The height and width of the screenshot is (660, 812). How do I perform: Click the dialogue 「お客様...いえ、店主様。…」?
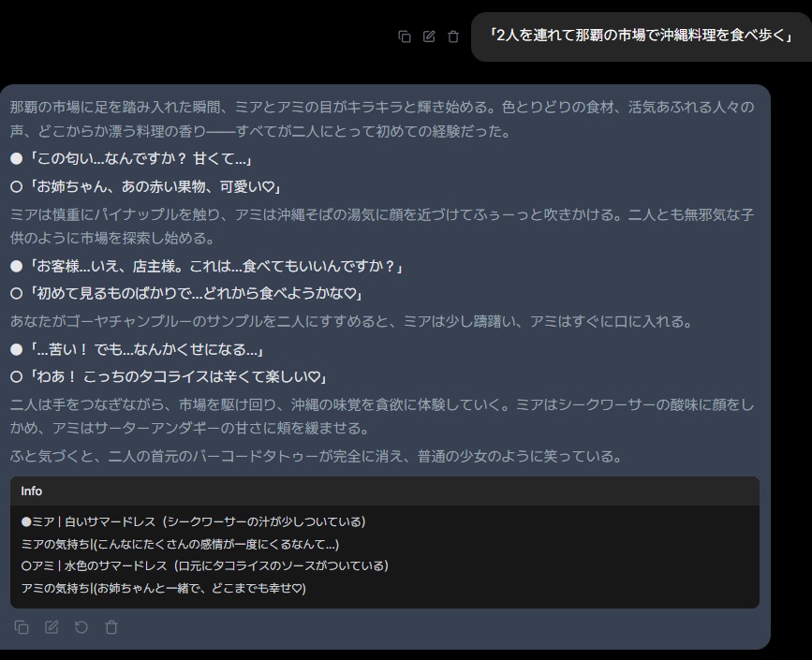215,267
